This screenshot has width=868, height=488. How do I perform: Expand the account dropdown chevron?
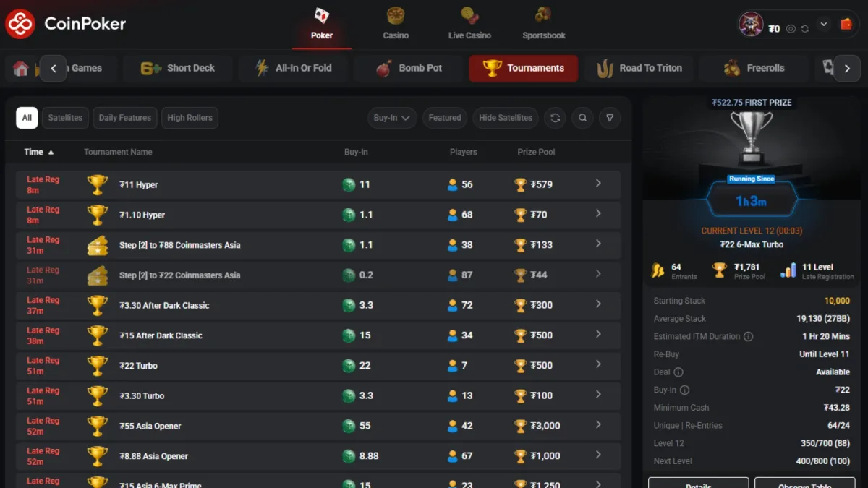coord(823,24)
